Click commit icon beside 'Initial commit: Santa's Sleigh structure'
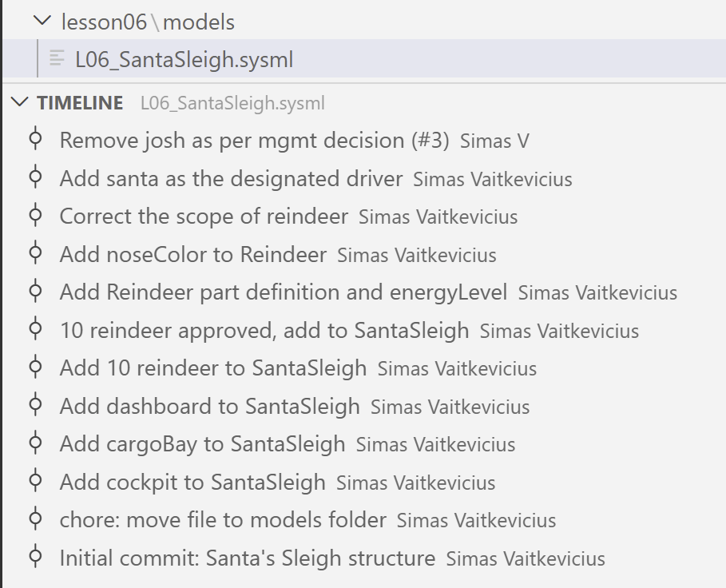 click(x=35, y=558)
